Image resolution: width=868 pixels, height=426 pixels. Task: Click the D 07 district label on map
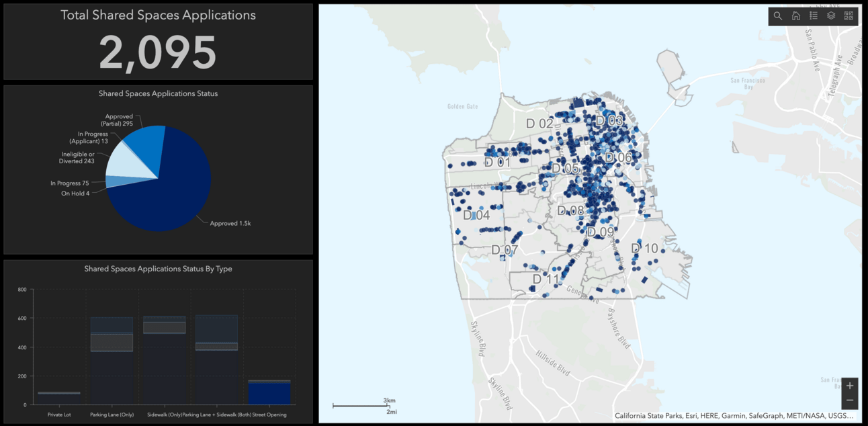tap(505, 250)
